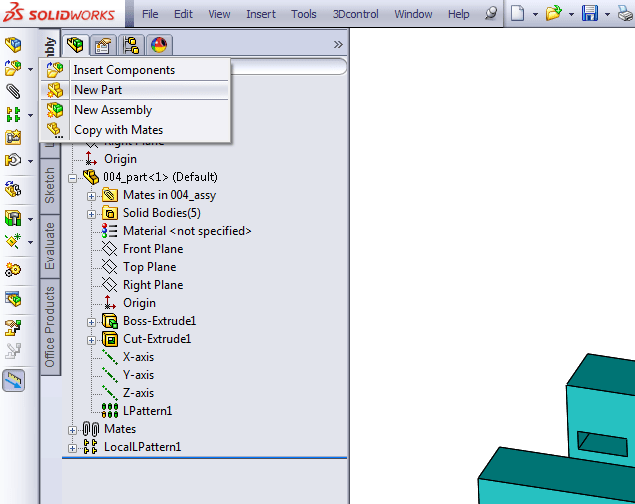
Task: Click the Insert Components toolbar icon
Action: (x=13, y=68)
